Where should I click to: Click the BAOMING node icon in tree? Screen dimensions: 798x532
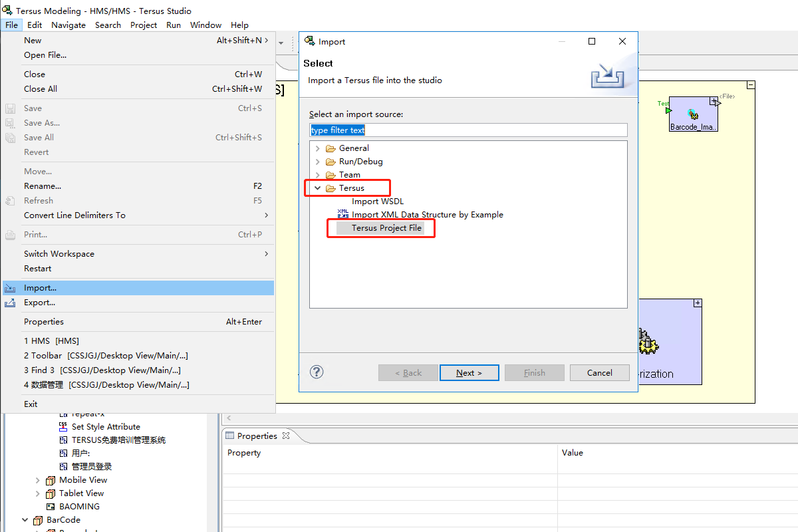[51, 507]
